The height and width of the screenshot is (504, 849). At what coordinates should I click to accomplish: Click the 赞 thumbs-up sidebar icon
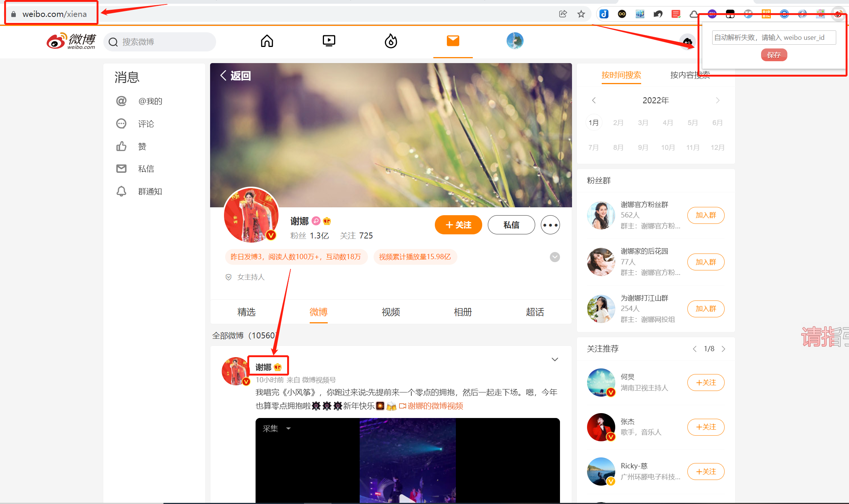click(121, 146)
